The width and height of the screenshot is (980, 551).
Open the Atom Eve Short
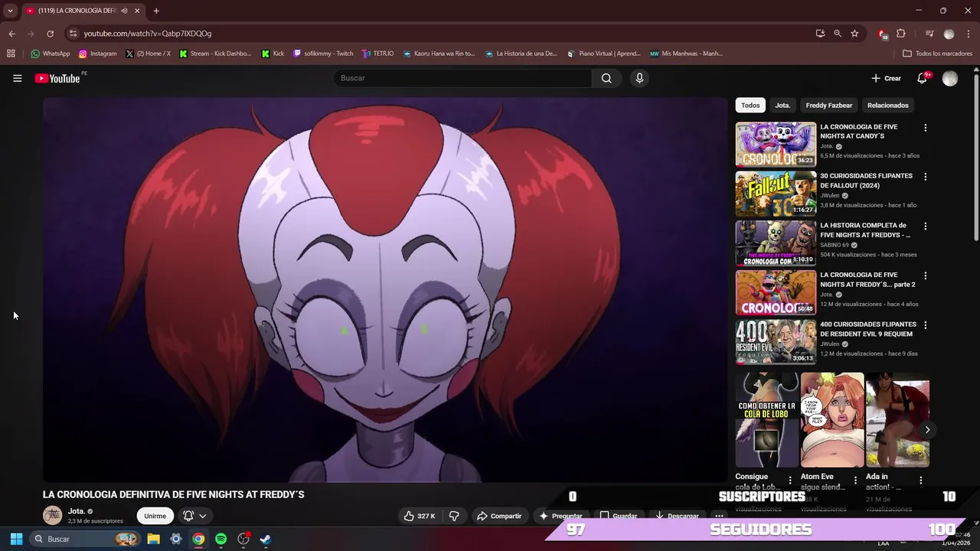tap(832, 419)
